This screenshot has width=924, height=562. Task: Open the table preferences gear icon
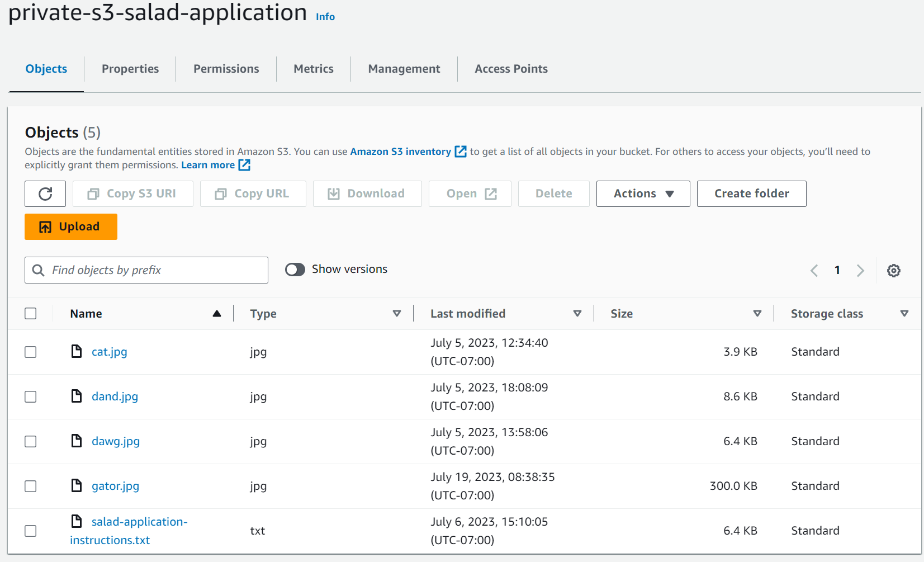point(893,271)
